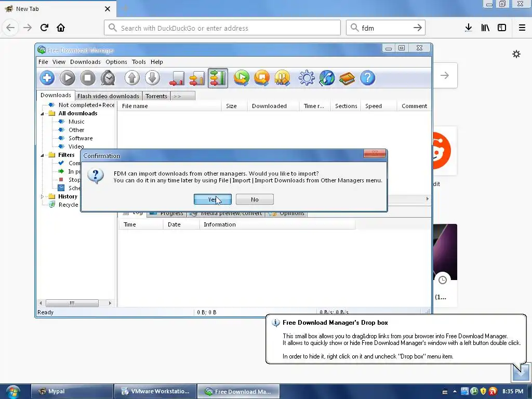Reload the browser page

pos(44,28)
